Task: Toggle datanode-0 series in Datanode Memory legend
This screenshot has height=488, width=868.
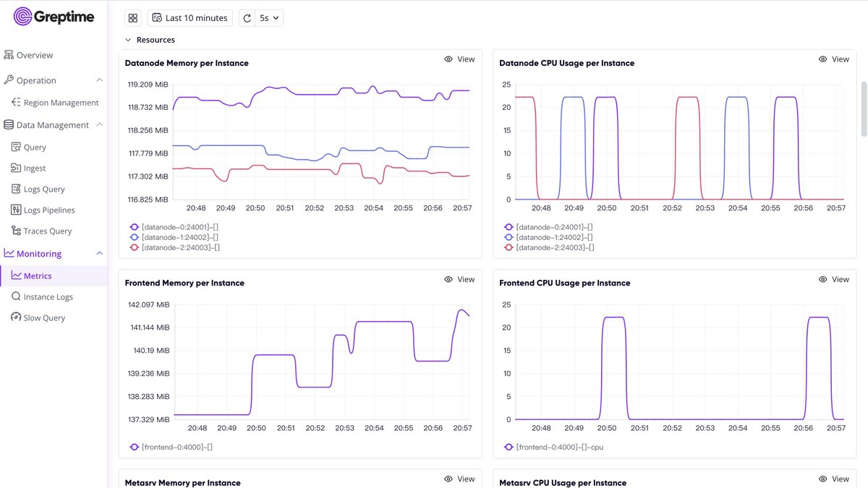Action: point(174,227)
